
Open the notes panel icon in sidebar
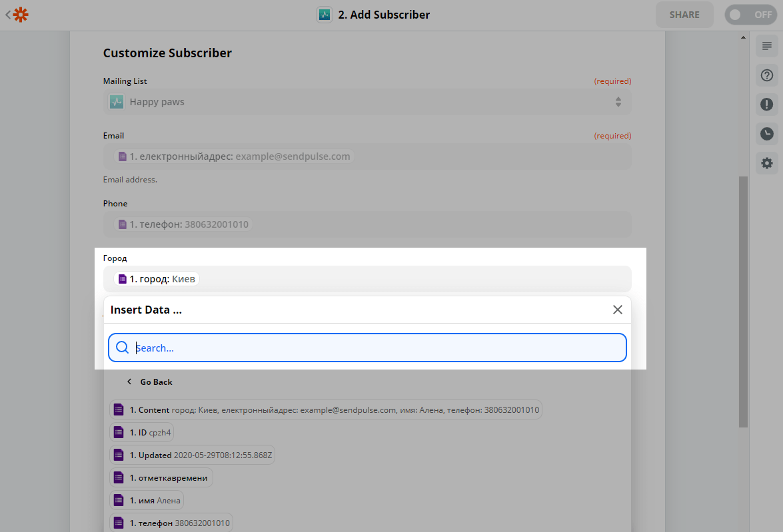[x=767, y=46]
